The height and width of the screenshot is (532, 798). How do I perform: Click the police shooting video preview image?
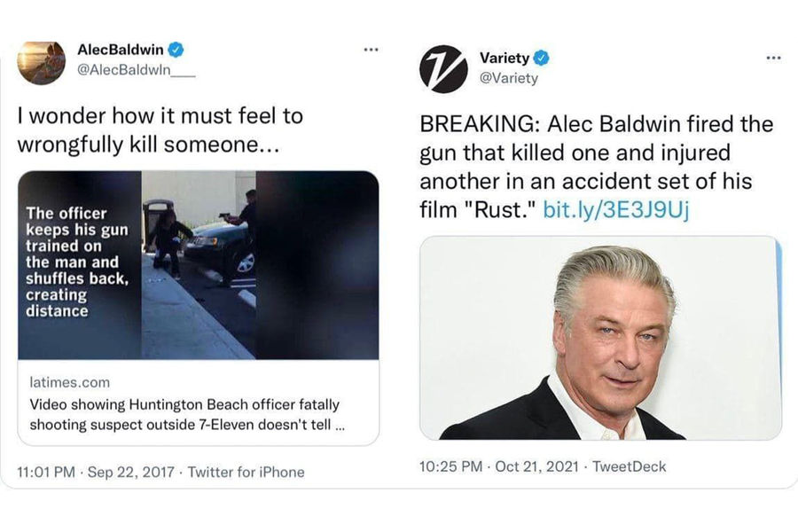(x=198, y=264)
